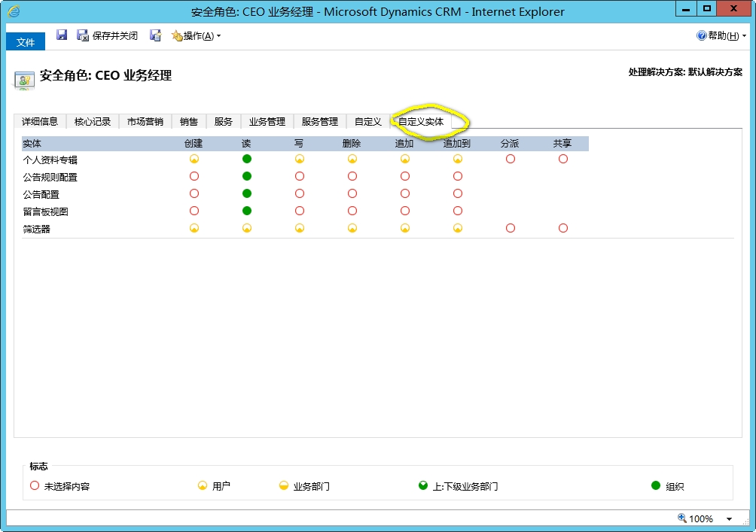Toggle 删除 privilege for 个人资料专辑

tap(352, 159)
